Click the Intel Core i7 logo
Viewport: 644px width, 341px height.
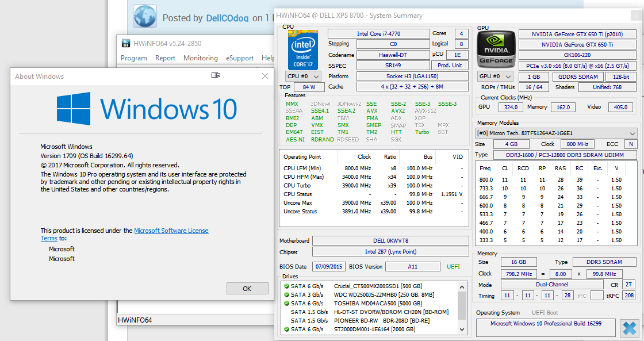pyautogui.click(x=302, y=49)
